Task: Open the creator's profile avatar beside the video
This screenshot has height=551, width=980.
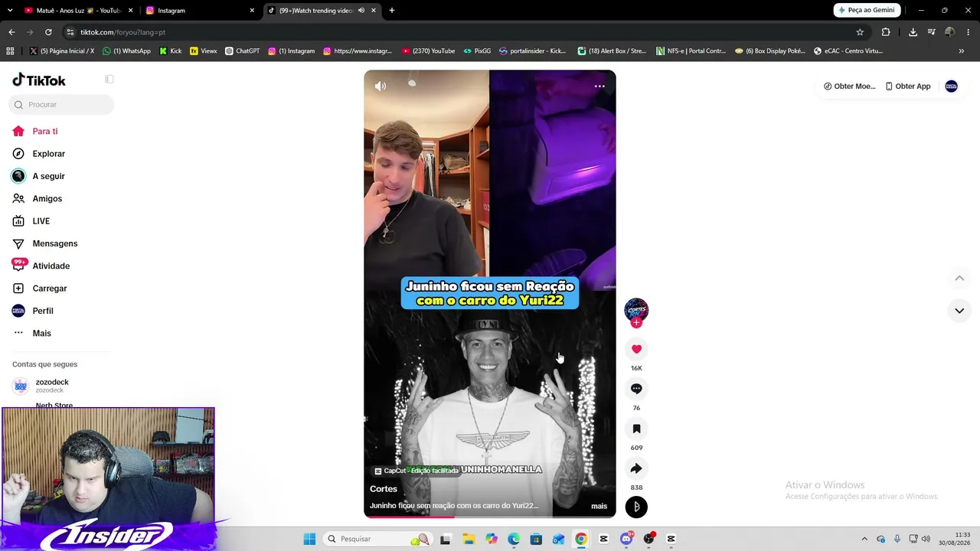Action: (636, 308)
